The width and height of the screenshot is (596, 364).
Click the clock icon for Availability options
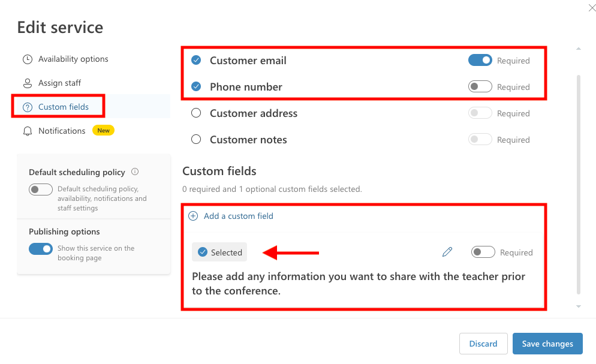click(x=28, y=59)
